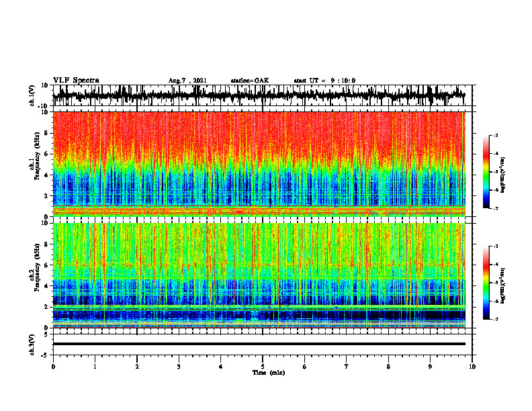This screenshot has height=411, width=532.
Task: Click the "8" kHz tick on ch.1 frequency axis
Action: tap(47, 133)
